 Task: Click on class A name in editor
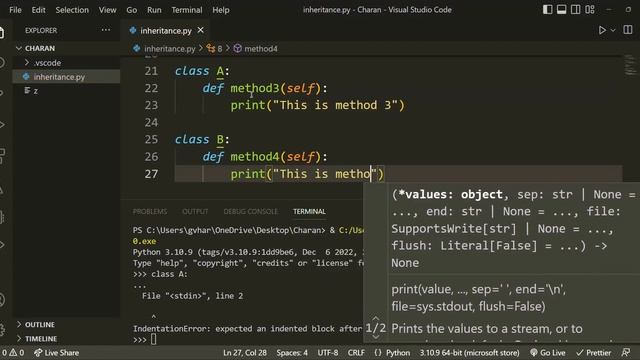[220, 71]
